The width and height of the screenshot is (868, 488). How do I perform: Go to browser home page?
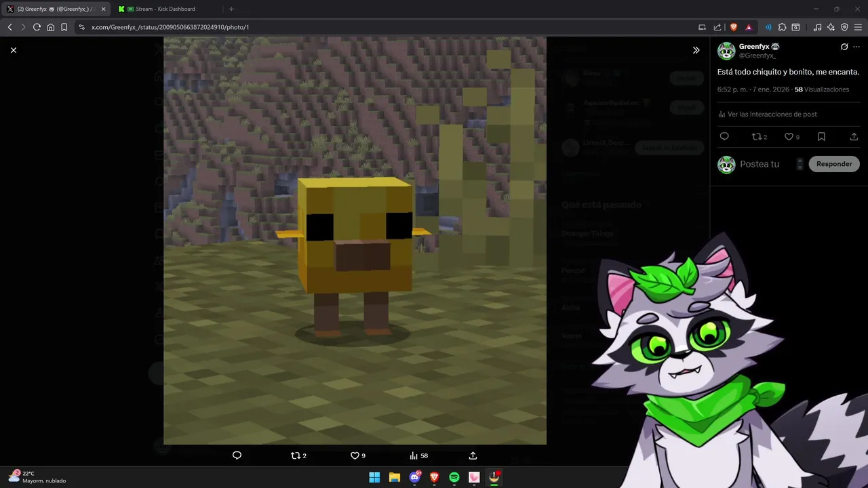click(x=50, y=27)
